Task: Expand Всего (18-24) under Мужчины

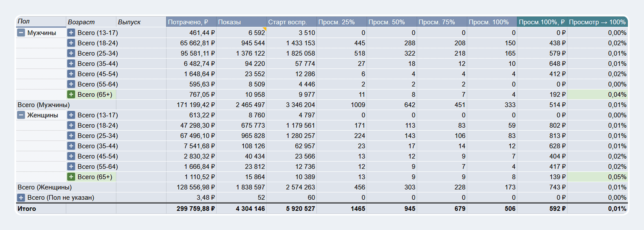Action: pyautogui.click(x=71, y=43)
